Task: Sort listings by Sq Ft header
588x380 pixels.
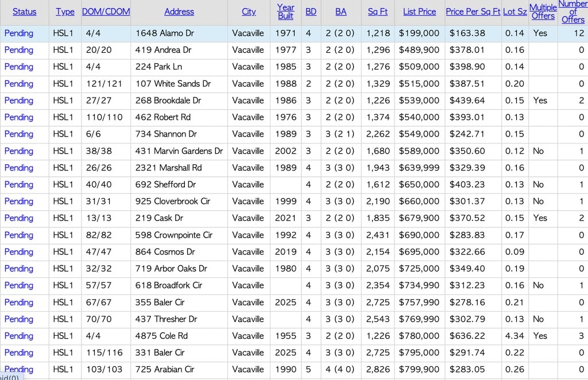Action: [x=377, y=11]
